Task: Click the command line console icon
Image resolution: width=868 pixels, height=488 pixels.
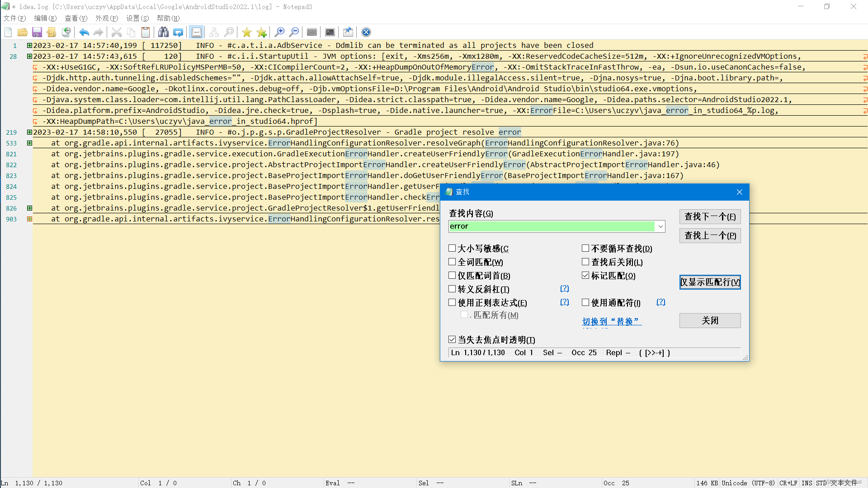Action: tap(330, 32)
